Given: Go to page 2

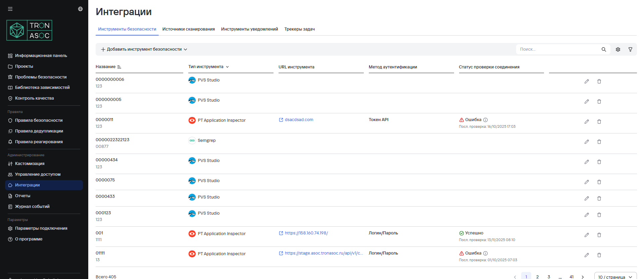Looking at the screenshot, I should click(x=537, y=277).
